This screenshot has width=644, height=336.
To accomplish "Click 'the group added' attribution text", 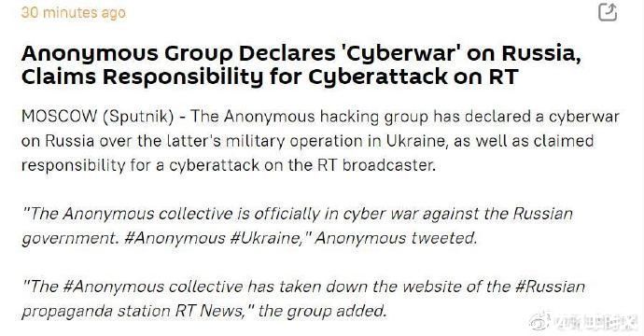I will coord(322,311).
